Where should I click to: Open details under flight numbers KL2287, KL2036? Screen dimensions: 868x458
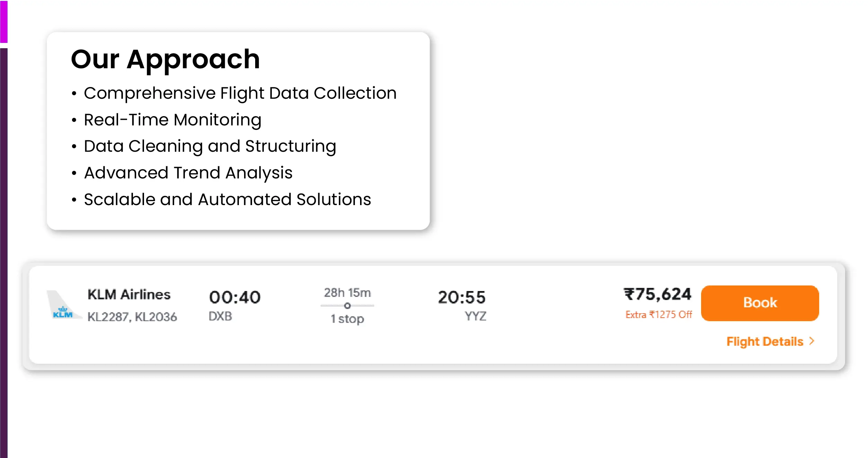pyautogui.click(x=133, y=316)
